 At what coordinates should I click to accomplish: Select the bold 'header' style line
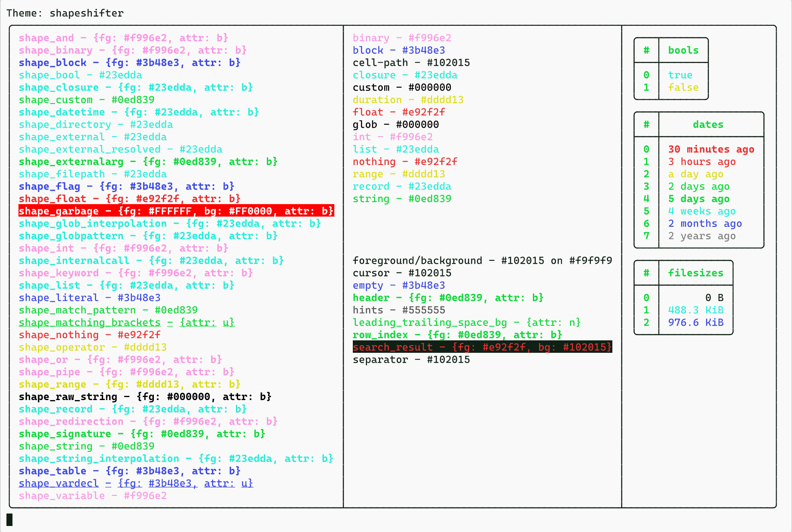pos(448,298)
